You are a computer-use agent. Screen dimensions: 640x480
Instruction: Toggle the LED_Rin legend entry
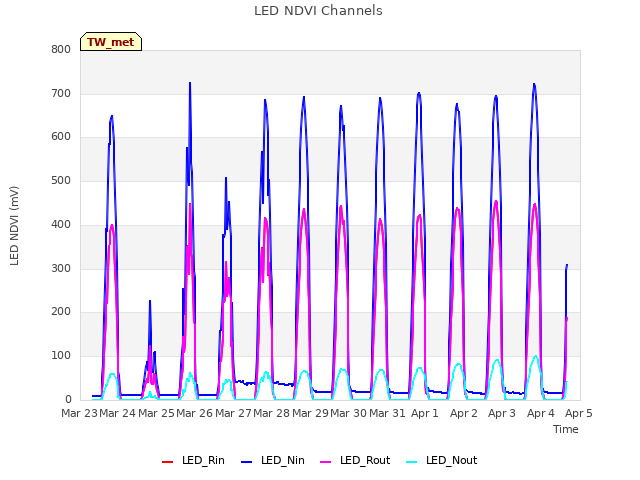point(193,460)
